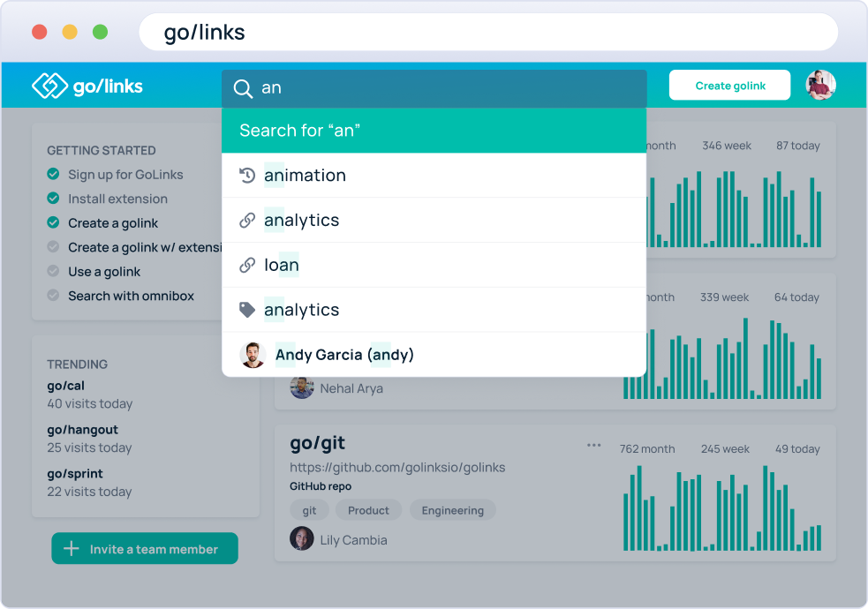Click the Engineering tag on go/git card

click(x=452, y=510)
